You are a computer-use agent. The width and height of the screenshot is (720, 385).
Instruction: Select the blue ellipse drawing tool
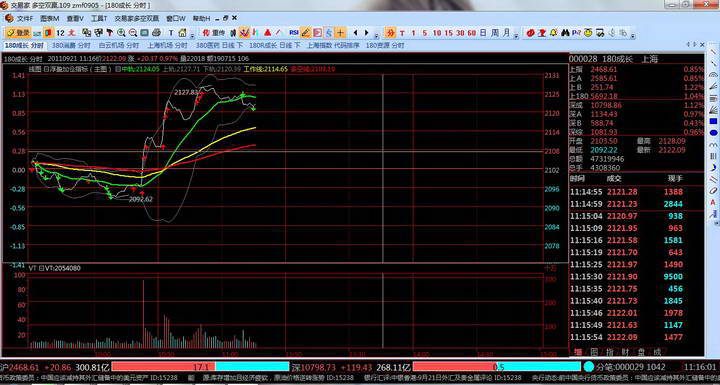pos(713,133)
